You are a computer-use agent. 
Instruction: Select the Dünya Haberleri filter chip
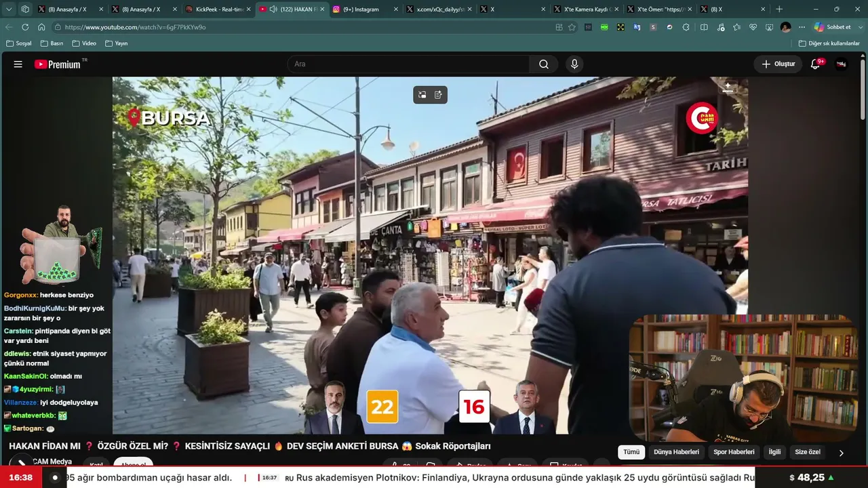676,452
